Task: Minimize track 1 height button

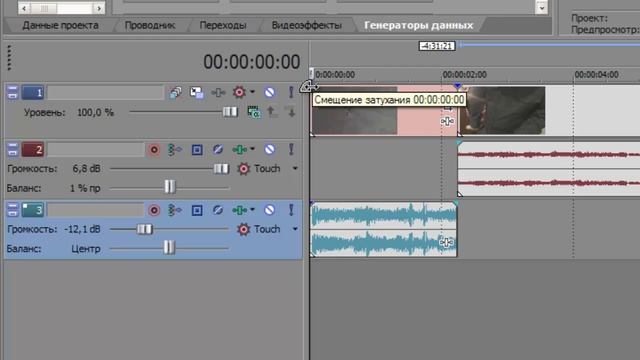Action: tap(13, 93)
